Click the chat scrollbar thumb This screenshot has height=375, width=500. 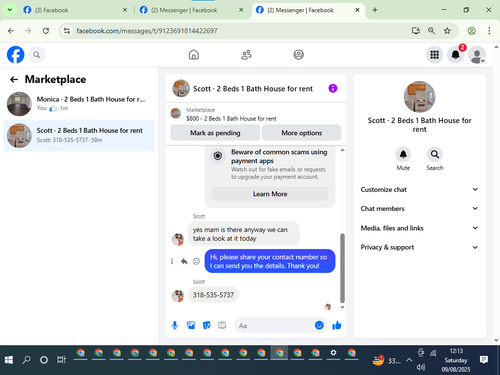[342, 268]
